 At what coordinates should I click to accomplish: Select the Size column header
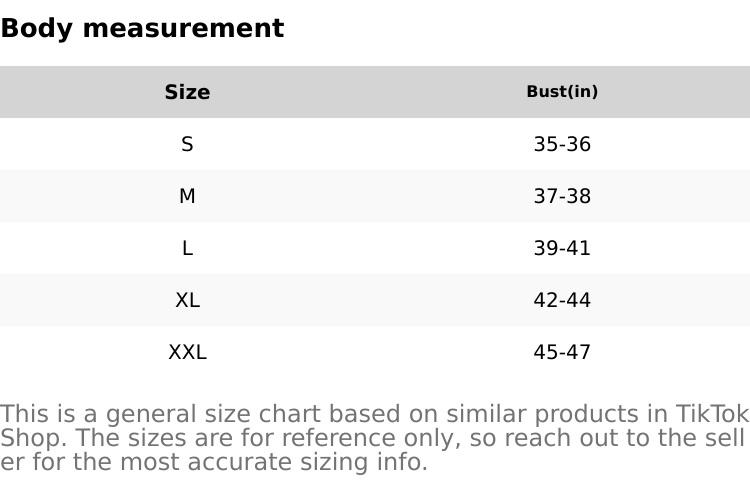(187, 92)
